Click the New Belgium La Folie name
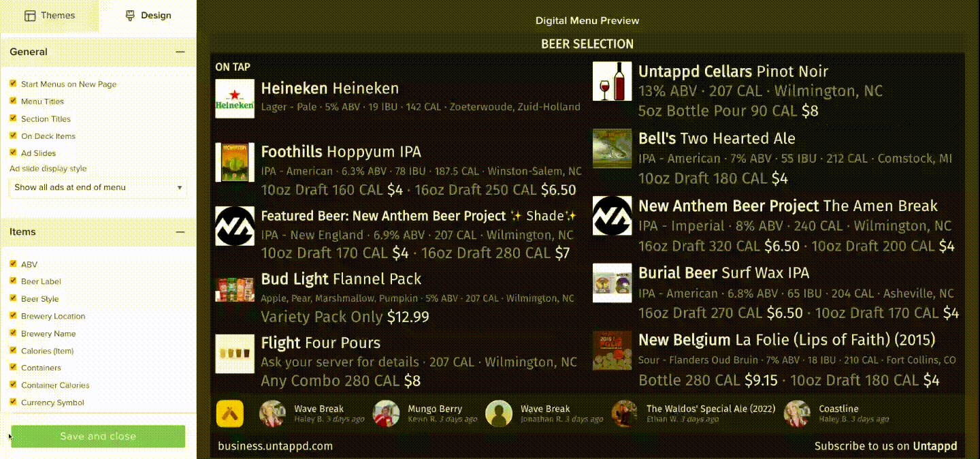 coord(787,340)
